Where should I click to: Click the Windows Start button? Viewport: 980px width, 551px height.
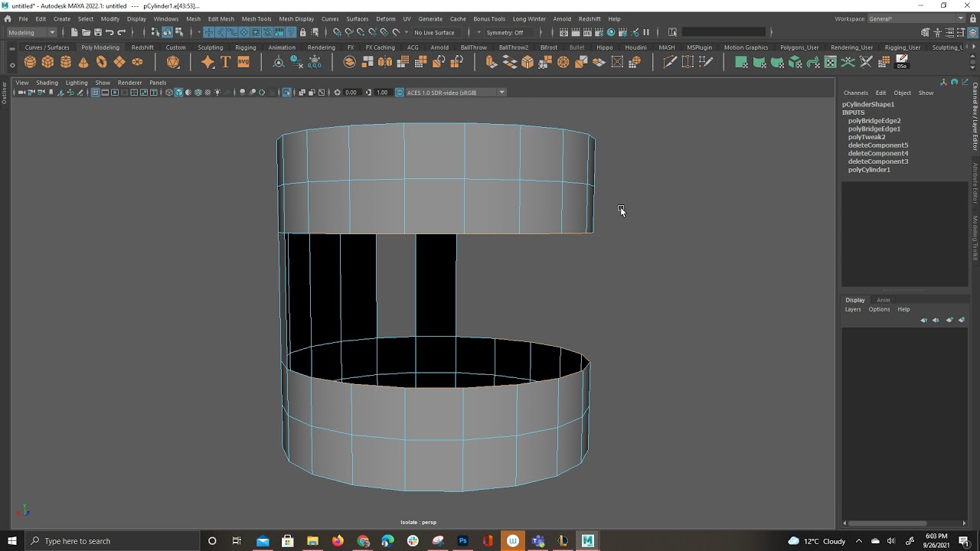(11, 541)
